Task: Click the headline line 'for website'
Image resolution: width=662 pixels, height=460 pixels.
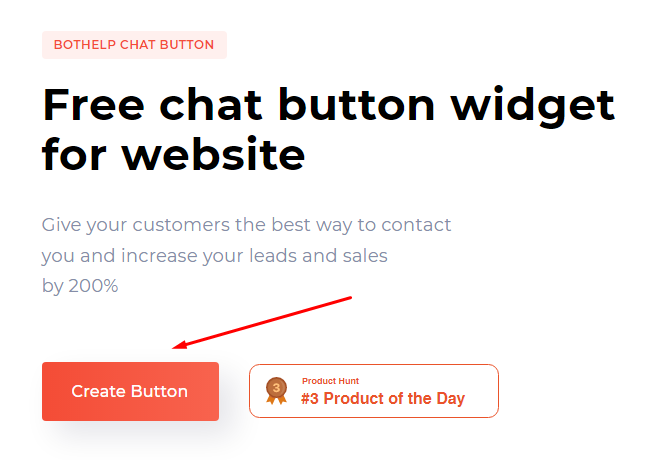Action: (x=174, y=154)
